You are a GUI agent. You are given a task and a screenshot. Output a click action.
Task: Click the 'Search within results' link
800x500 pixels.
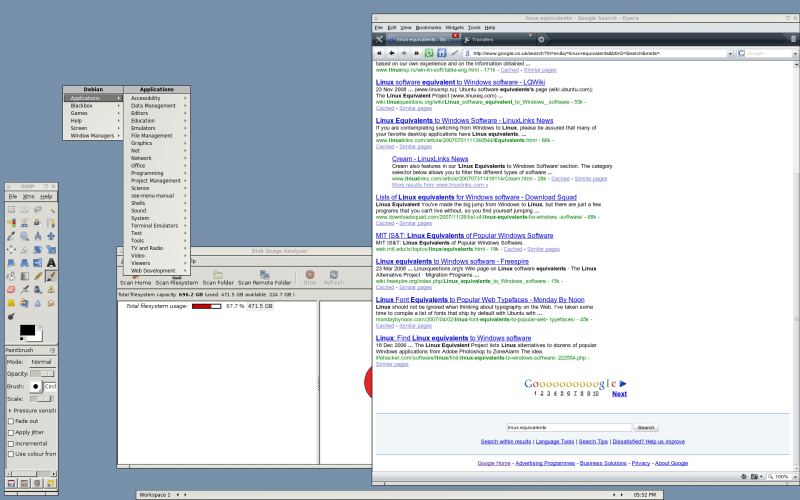506,441
